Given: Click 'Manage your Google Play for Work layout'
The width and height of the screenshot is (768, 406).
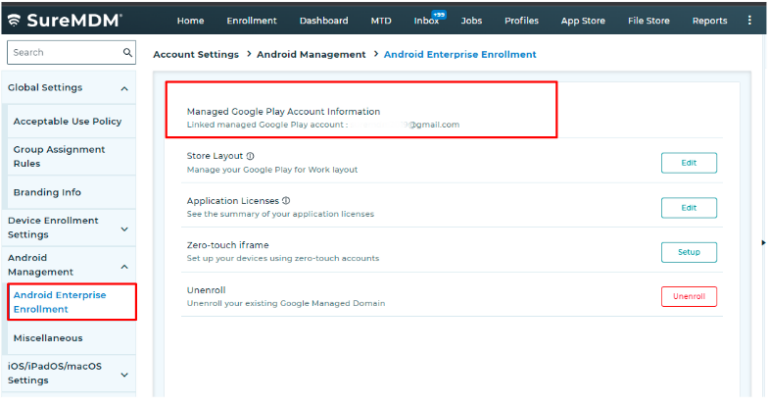Looking at the screenshot, I should tap(272, 170).
